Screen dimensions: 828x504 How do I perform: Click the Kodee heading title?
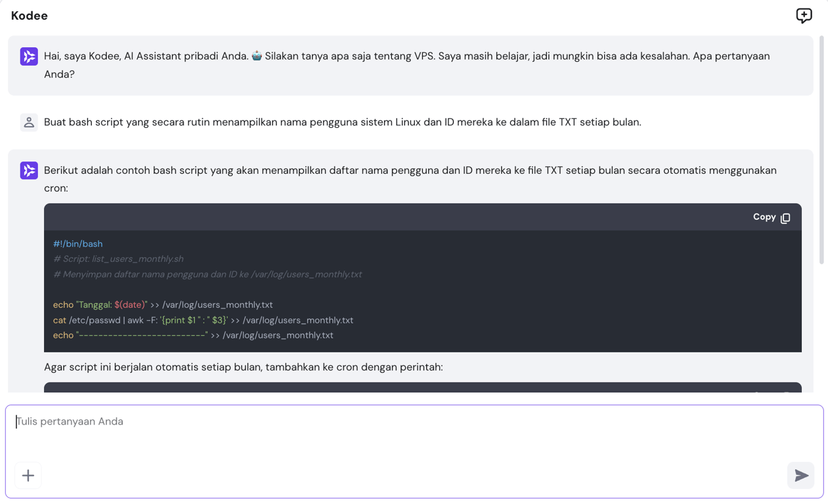click(x=29, y=15)
